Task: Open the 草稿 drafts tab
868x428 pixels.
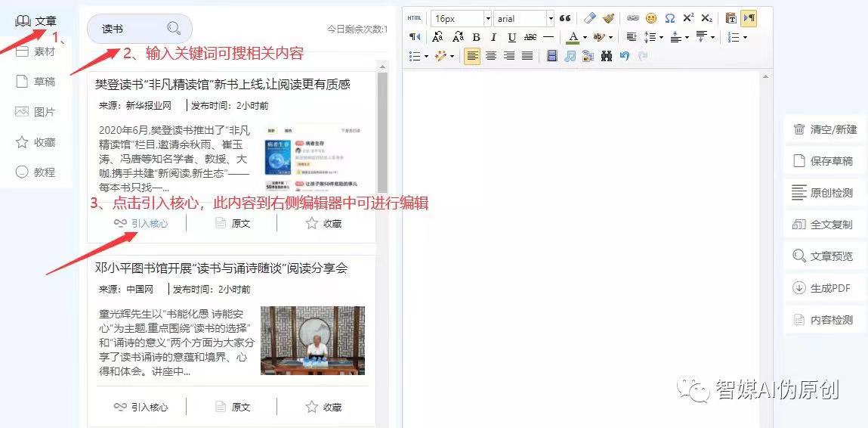Action: pyautogui.click(x=36, y=82)
